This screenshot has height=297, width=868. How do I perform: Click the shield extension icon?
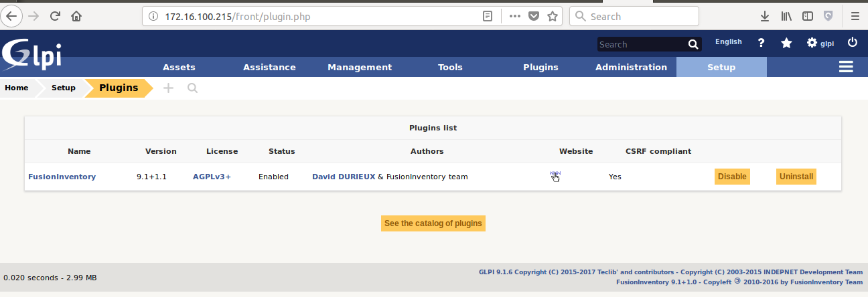(x=828, y=16)
